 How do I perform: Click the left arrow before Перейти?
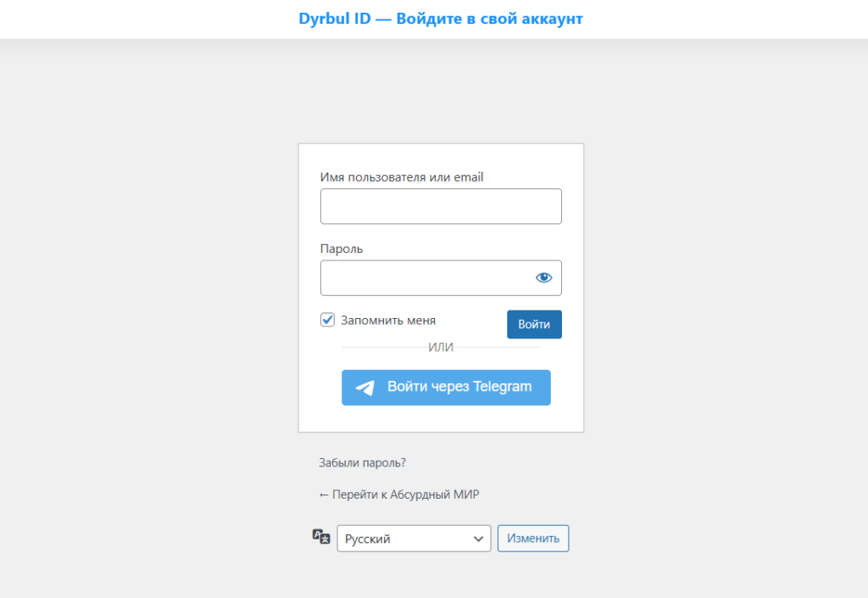click(323, 495)
